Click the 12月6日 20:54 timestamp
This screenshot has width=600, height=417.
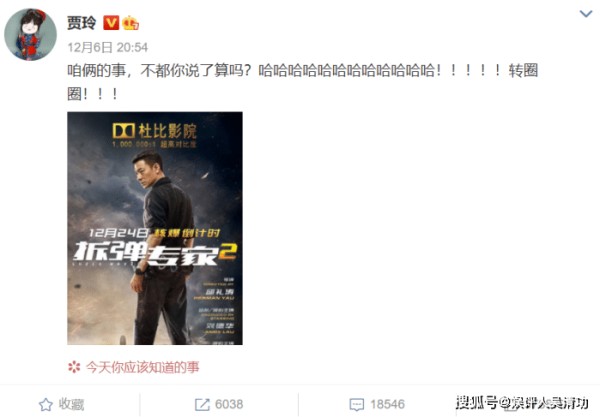click(108, 47)
